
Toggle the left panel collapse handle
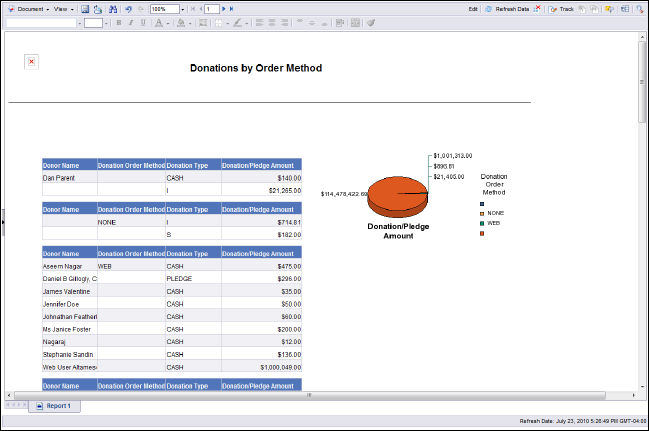tap(3, 222)
